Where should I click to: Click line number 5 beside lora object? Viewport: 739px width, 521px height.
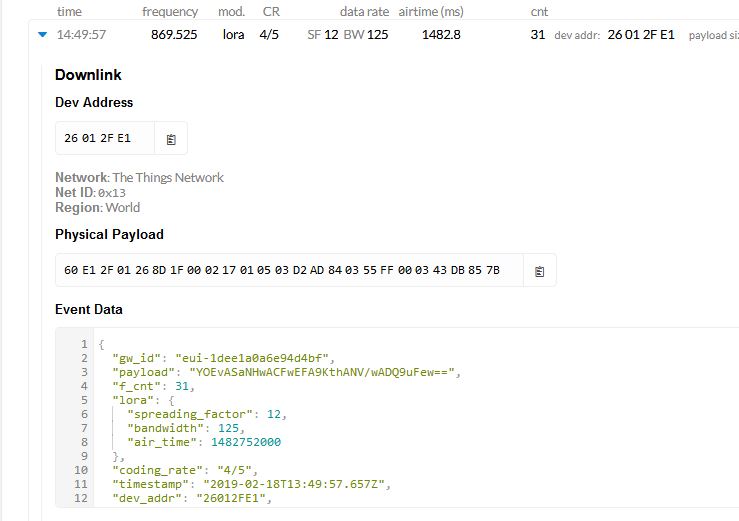[84, 400]
